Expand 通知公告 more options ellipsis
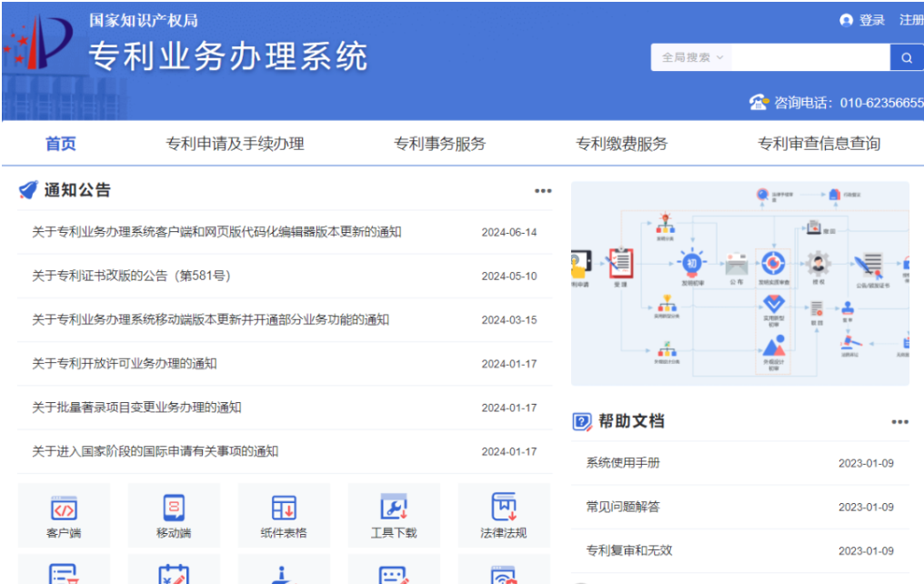The width and height of the screenshot is (924, 584). point(543,191)
